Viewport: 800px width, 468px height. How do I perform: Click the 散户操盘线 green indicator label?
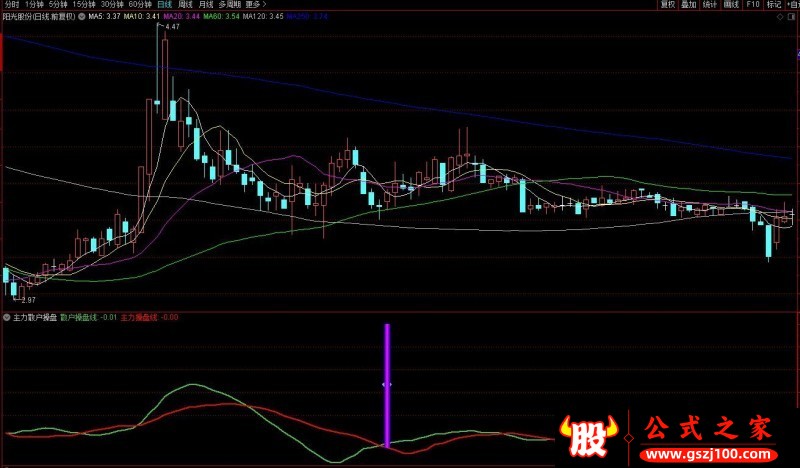88,317
